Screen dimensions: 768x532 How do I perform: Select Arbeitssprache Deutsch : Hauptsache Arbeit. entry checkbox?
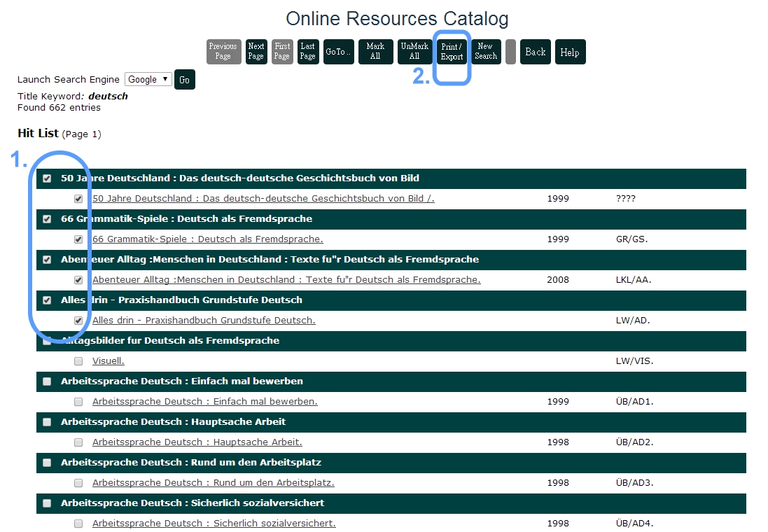pos(78,442)
